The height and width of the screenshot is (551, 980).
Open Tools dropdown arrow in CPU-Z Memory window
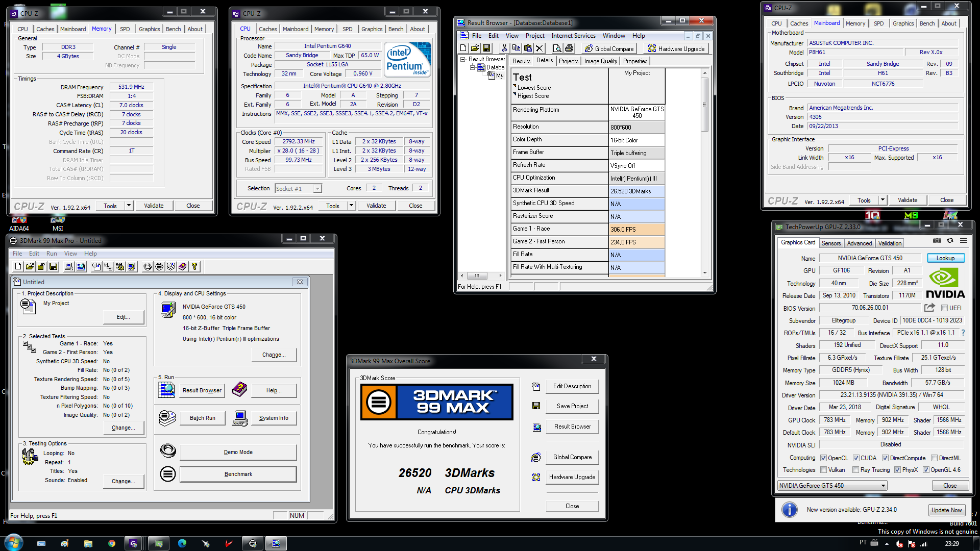click(x=129, y=206)
